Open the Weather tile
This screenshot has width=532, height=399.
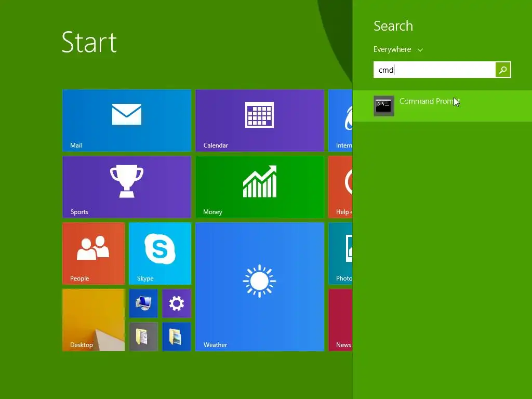click(260, 286)
